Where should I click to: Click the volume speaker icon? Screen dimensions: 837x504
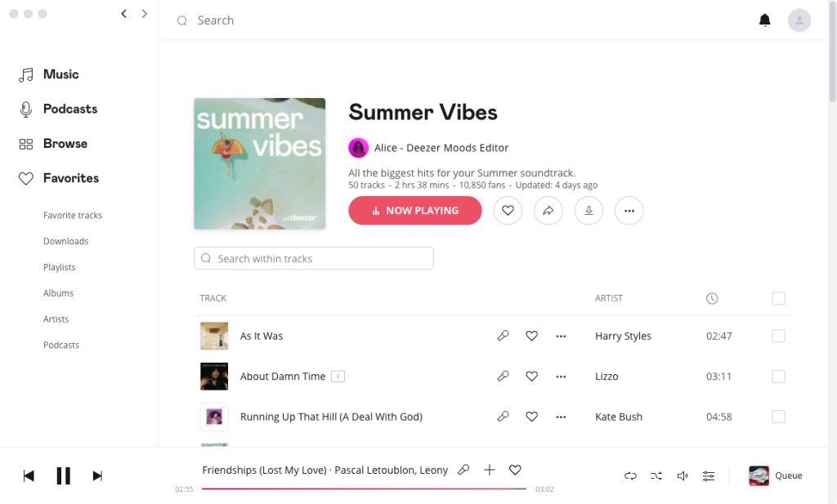[683, 475]
